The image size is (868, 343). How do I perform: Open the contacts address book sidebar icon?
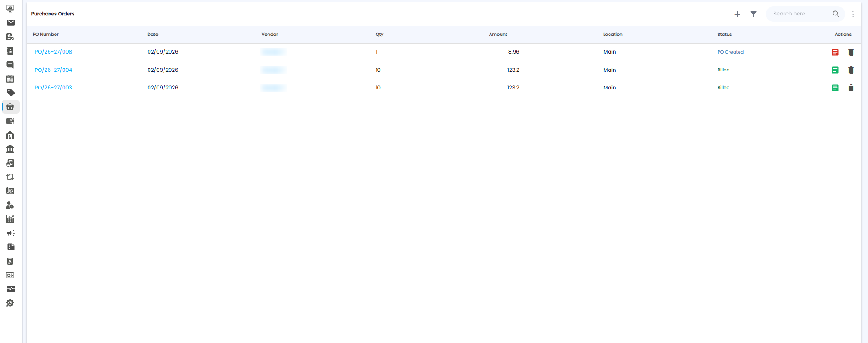10,50
